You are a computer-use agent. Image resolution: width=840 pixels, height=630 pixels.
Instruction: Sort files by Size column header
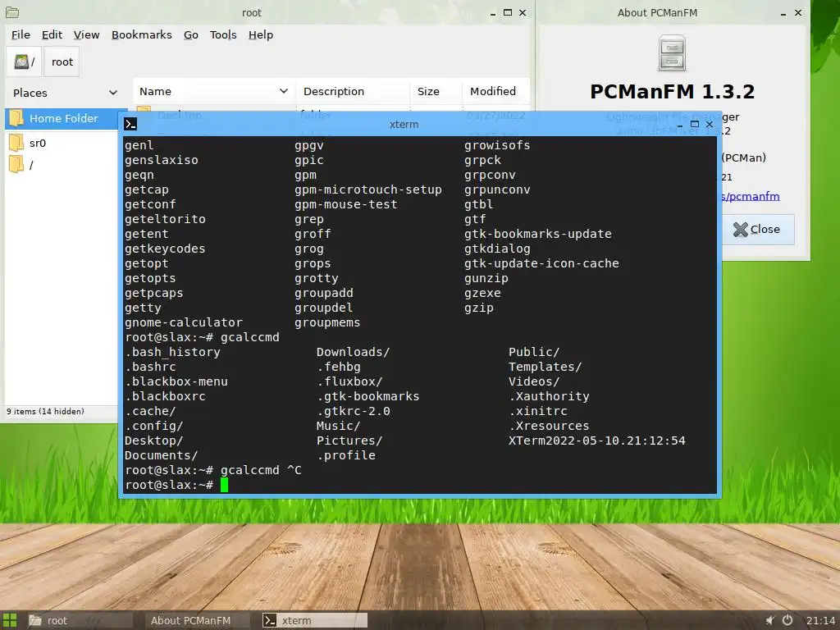tap(436, 91)
